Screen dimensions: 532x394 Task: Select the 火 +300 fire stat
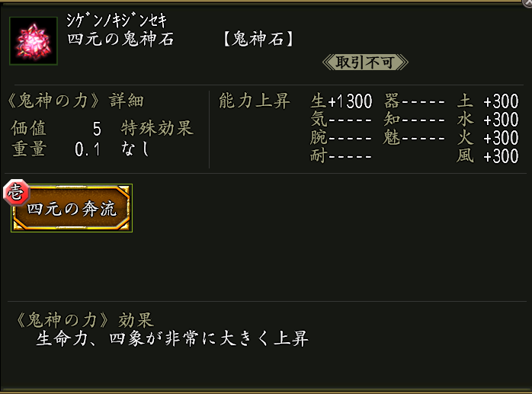488,138
